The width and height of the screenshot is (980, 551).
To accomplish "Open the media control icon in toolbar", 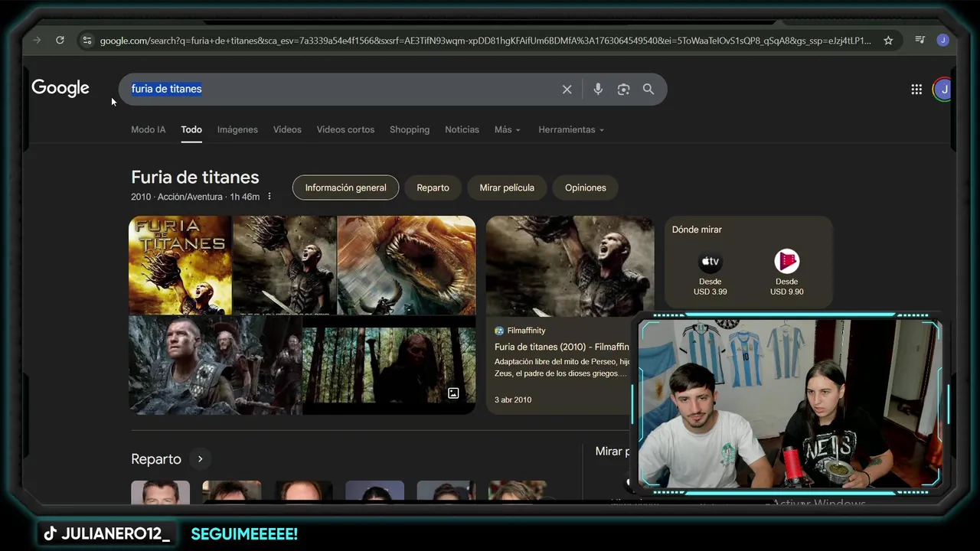I will point(920,41).
